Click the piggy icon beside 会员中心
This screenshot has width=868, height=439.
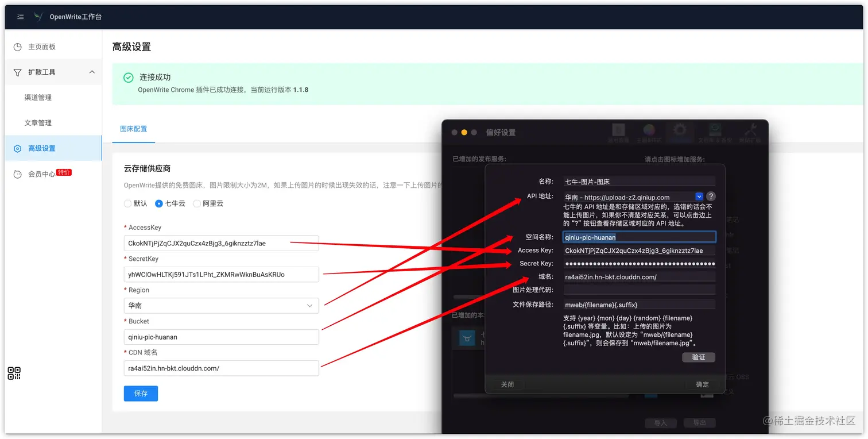(x=18, y=174)
